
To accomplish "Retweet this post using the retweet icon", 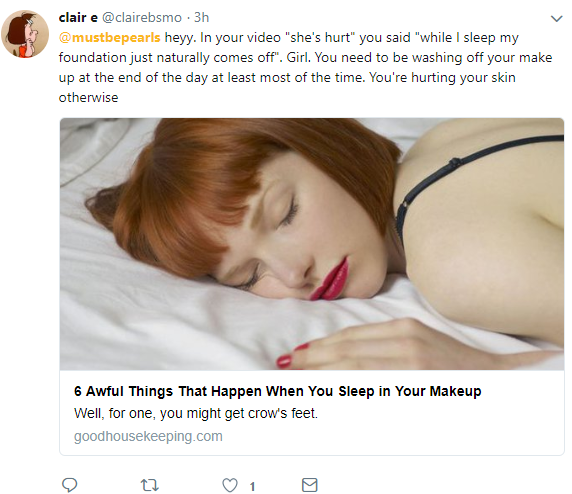I will pos(150,485).
